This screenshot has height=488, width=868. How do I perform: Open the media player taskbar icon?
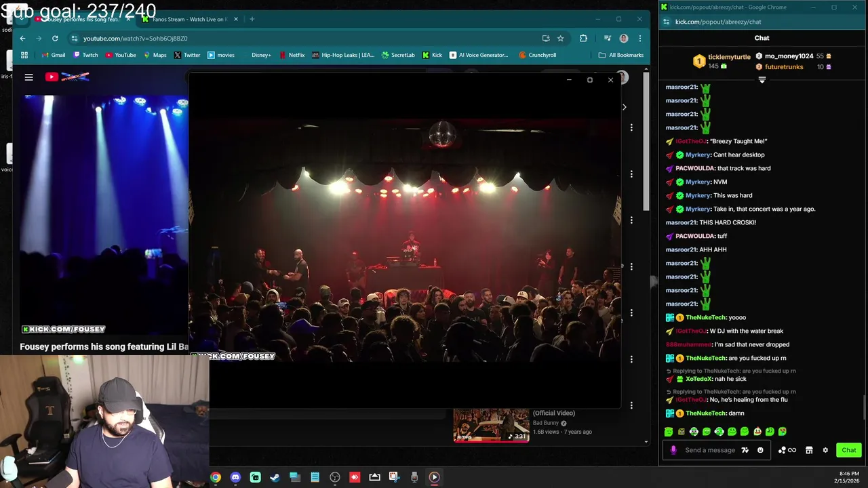[434, 477]
